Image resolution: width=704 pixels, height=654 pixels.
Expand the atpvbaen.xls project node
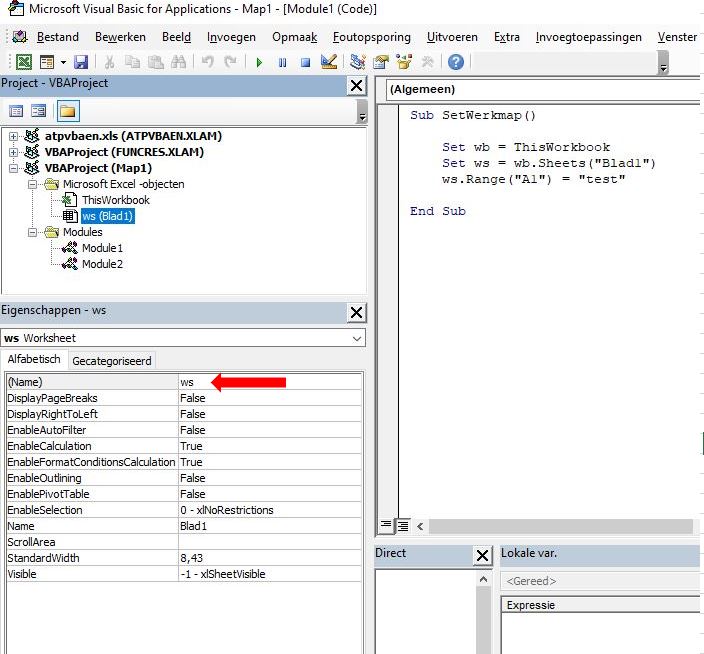[x=14, y=136]
